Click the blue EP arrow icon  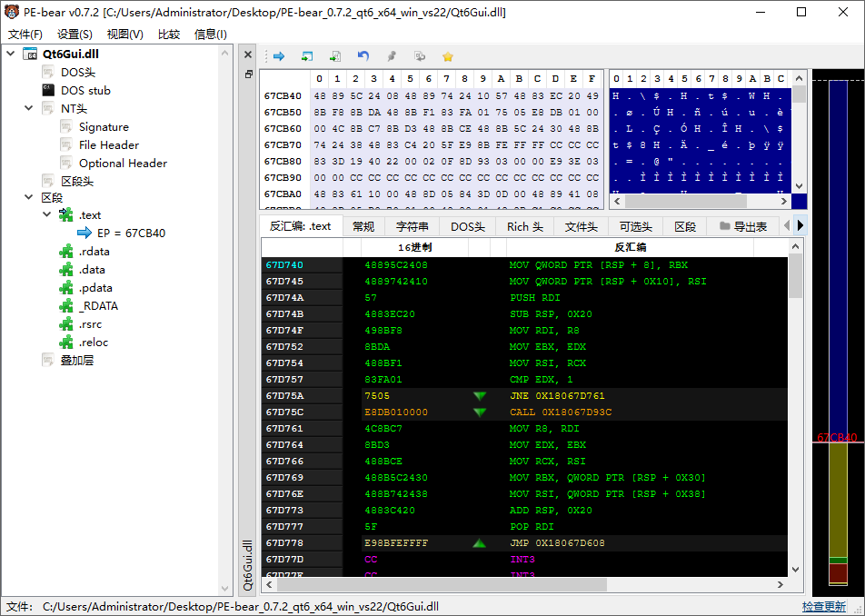pos(85,233)
